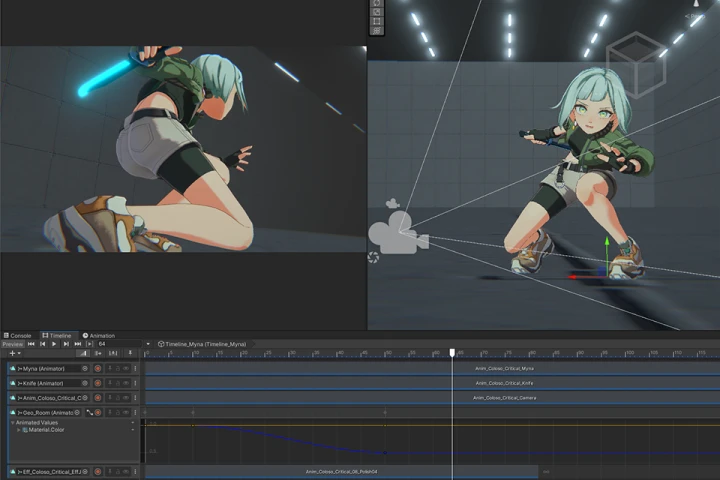Viewport: 720px width, 480px height.
Task: Select keyframe diamond near frame 50 on Geo_Room
Action: click(x=385, y=412)
